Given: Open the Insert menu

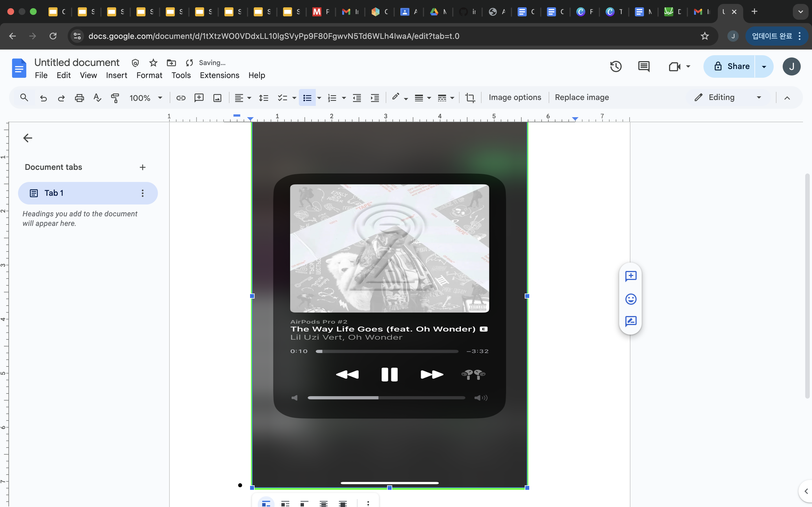Looking at the screenshot, I should click(116, 75).
